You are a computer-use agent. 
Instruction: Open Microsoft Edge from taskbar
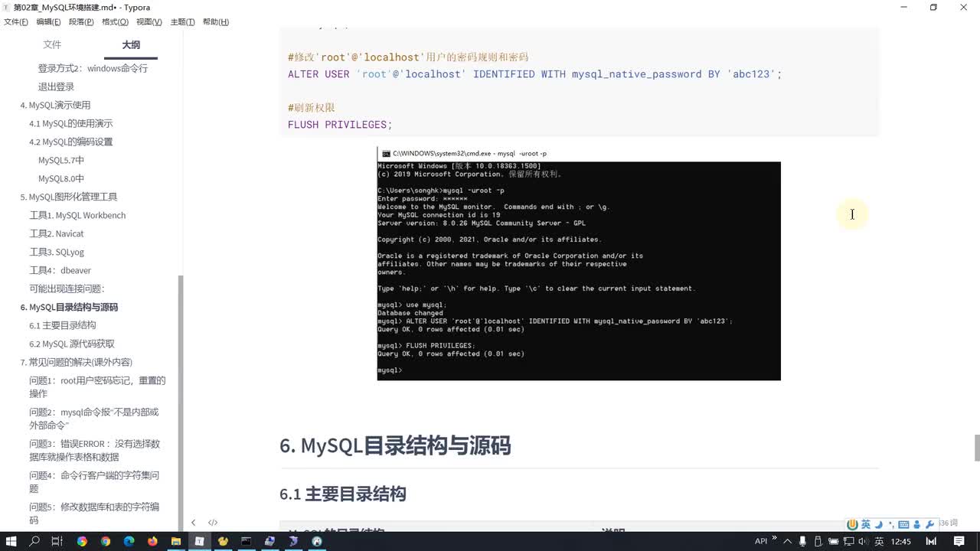point(129,541)
